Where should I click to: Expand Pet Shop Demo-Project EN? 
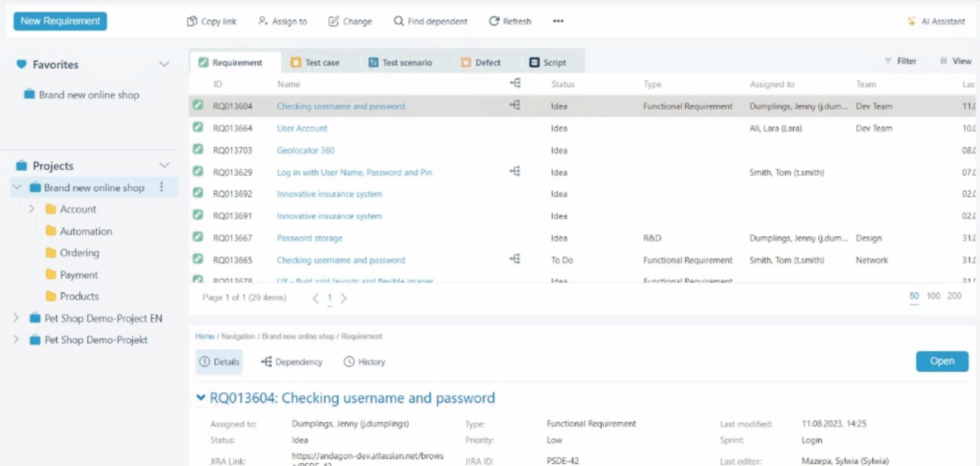[16, 318]
